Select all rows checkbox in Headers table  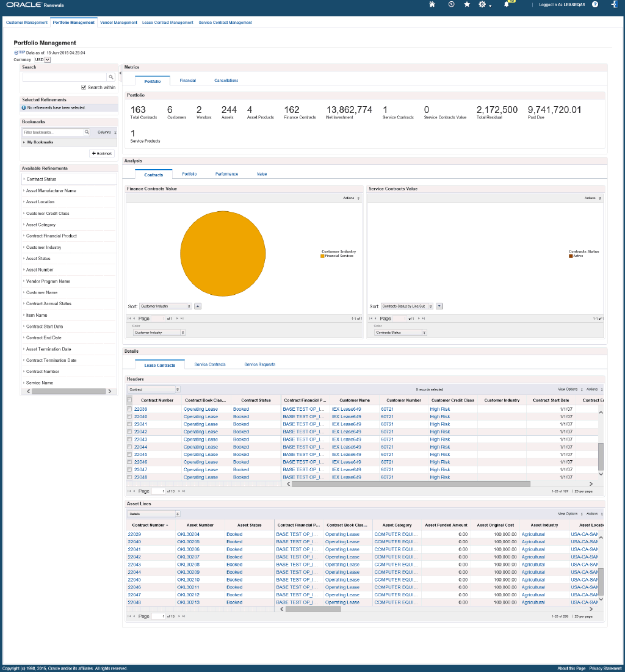point(129,400)
